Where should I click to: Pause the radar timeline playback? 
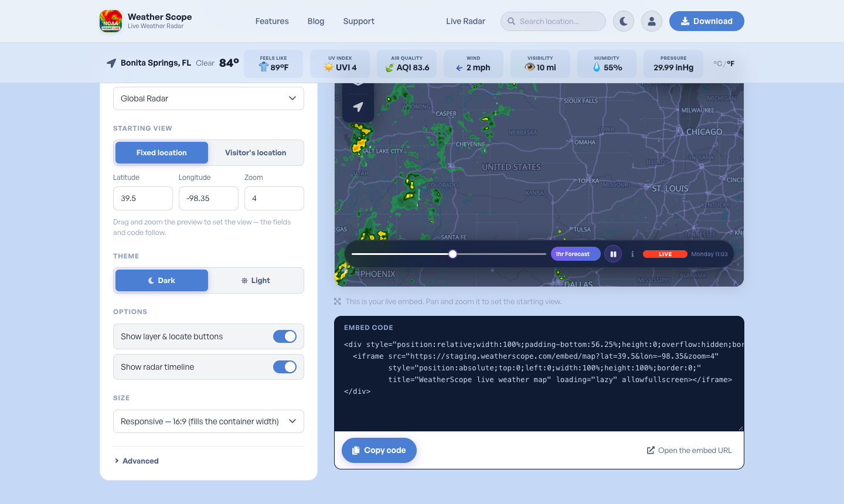click(x=613, y=254)
